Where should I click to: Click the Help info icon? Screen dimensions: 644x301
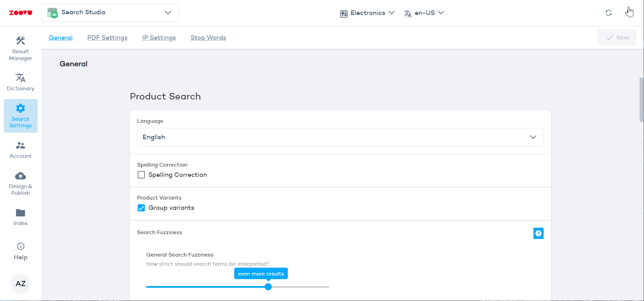point(20,246)
